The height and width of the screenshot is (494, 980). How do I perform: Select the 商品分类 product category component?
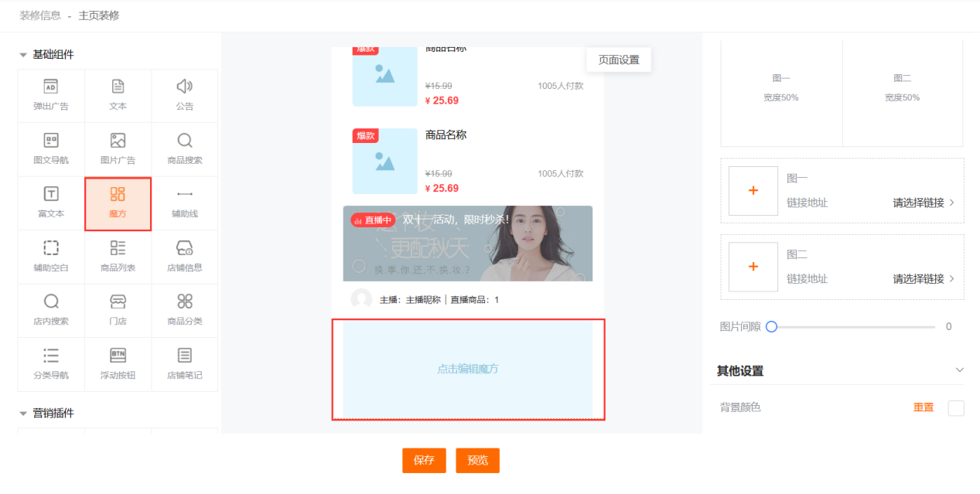(184, 310)
